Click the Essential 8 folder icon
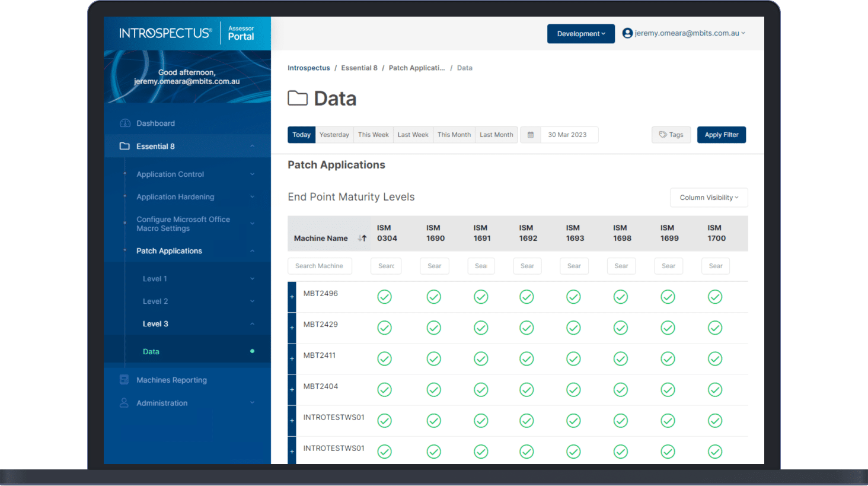The height and width of the screenshot is (486, 868). pyautogui.click(x=125, y=147)
